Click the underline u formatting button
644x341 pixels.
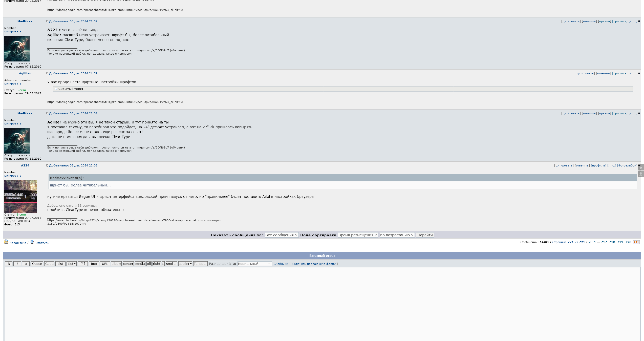[26, 264]
